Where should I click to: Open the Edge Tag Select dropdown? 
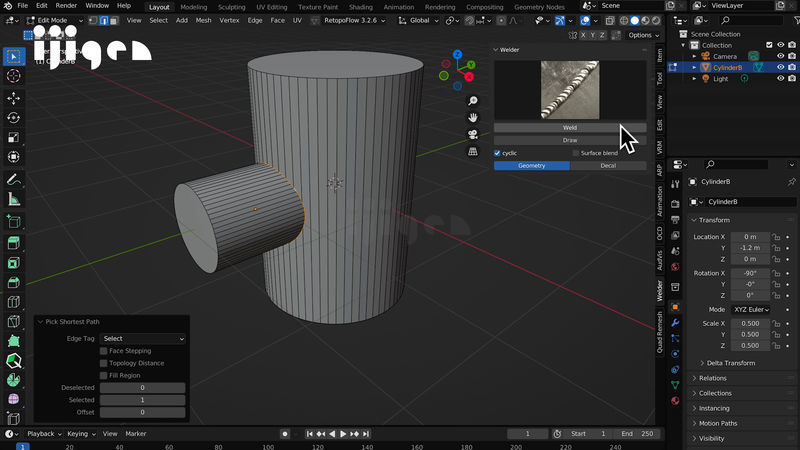(x=143, y=339)
